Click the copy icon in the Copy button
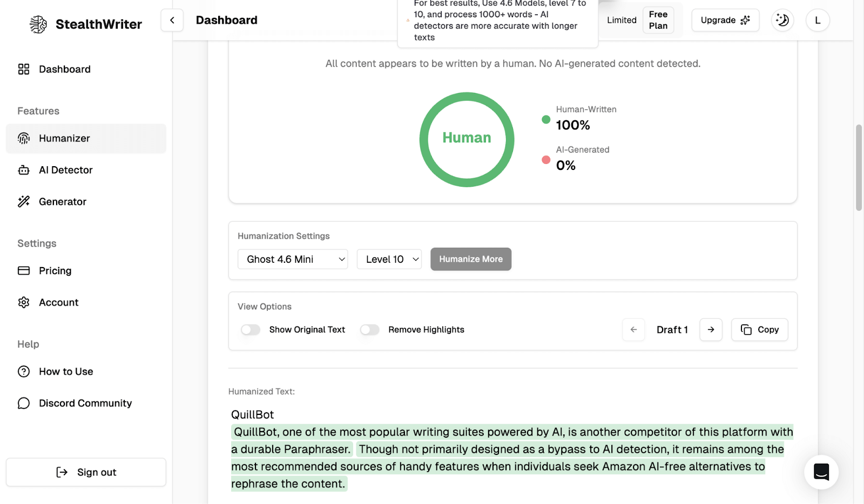The width and height of the screenshot is (864, 504). tap(746, 330)
